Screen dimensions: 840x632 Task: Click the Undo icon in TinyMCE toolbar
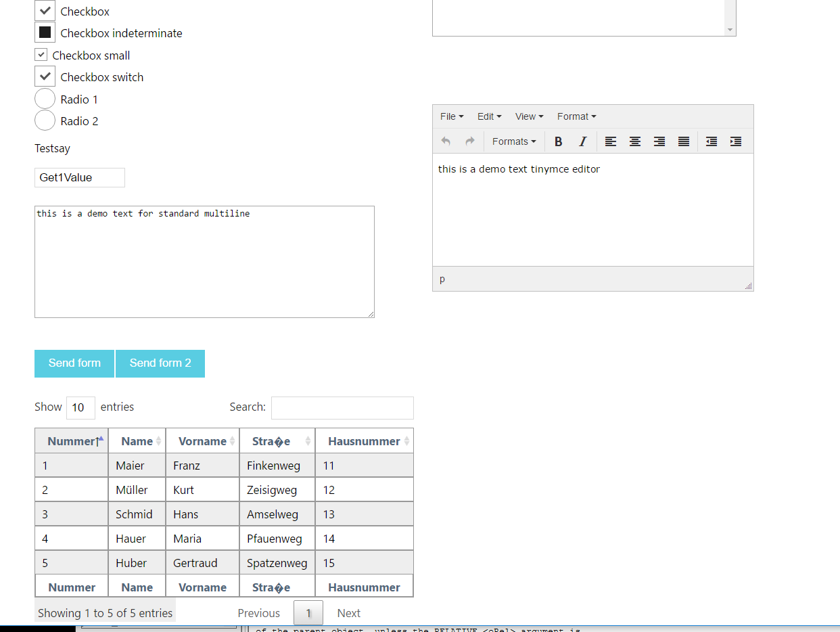tap(446, 141)
